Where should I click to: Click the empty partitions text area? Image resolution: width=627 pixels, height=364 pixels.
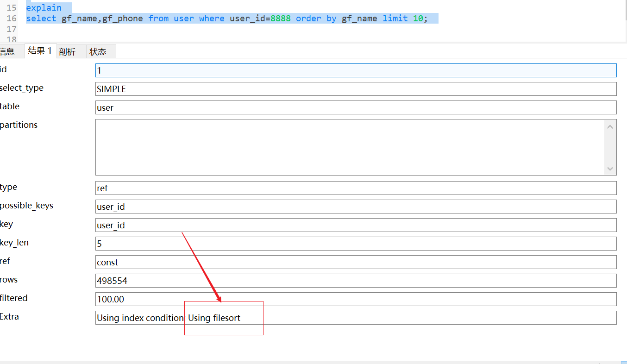324,147
